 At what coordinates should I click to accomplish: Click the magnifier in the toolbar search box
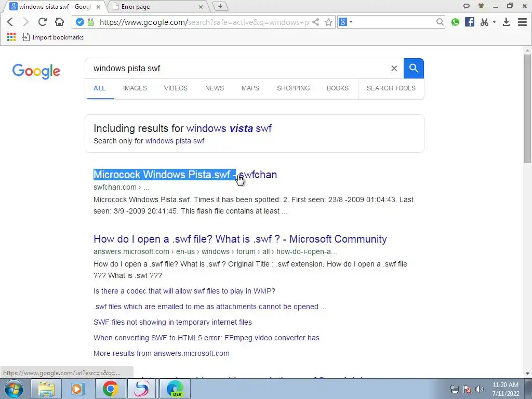click(440, 22)
